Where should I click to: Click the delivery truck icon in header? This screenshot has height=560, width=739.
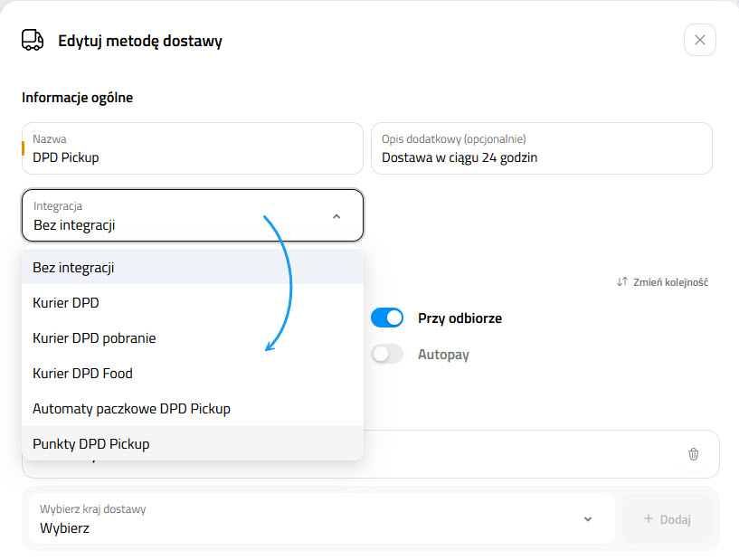(x=33, y=41)
